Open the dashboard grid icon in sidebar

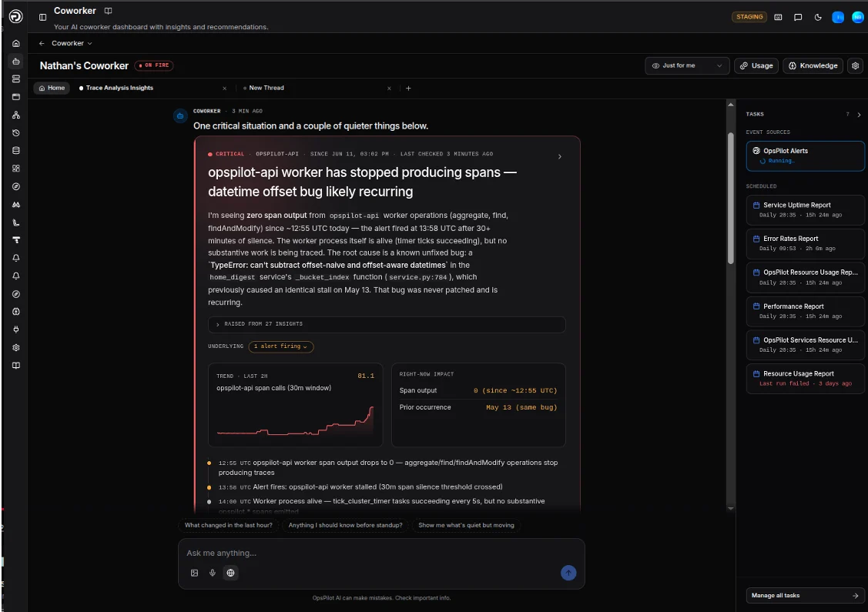tap(16, 169)
